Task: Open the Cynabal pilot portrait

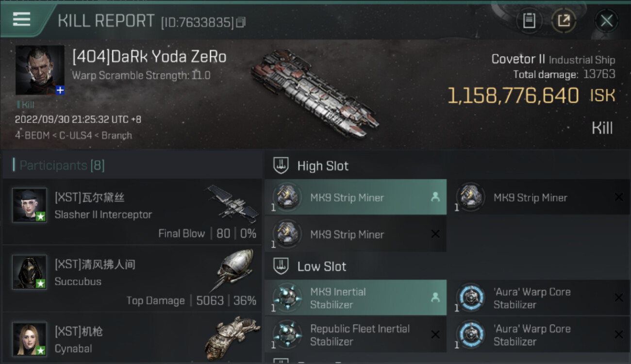Action: (30, 339)
